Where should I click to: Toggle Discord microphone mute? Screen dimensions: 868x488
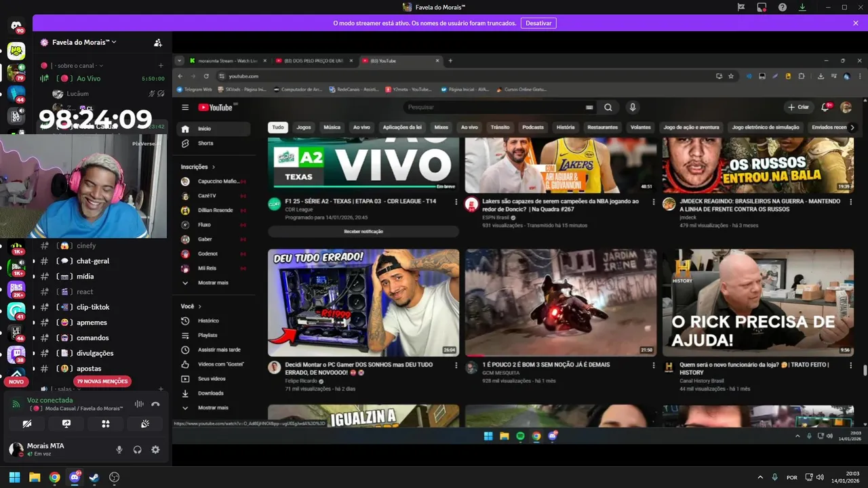[x=119, y=449]
